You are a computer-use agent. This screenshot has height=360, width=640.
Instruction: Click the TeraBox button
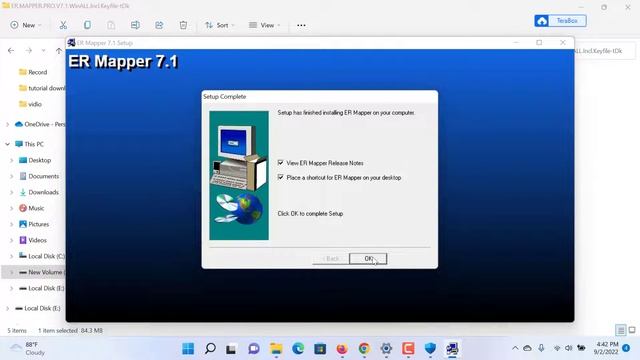point(560,20)
